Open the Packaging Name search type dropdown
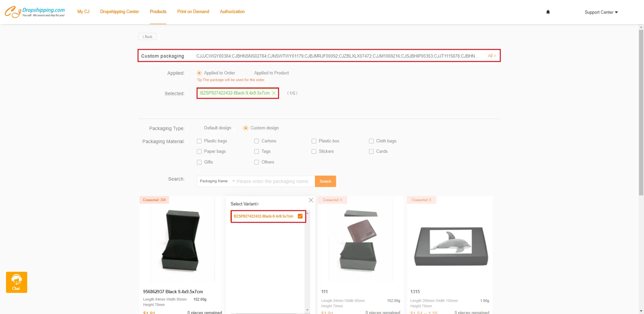Screen dimensions: 644x314 [217, 181]
